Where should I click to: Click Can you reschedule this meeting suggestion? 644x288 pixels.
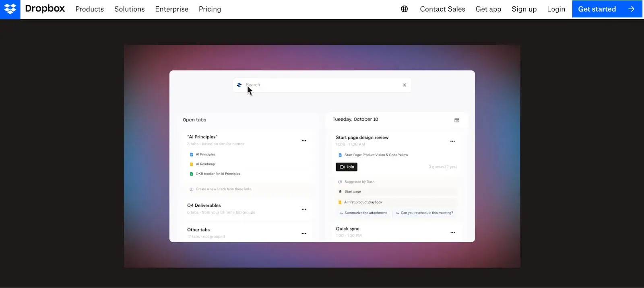coord(424,213)
